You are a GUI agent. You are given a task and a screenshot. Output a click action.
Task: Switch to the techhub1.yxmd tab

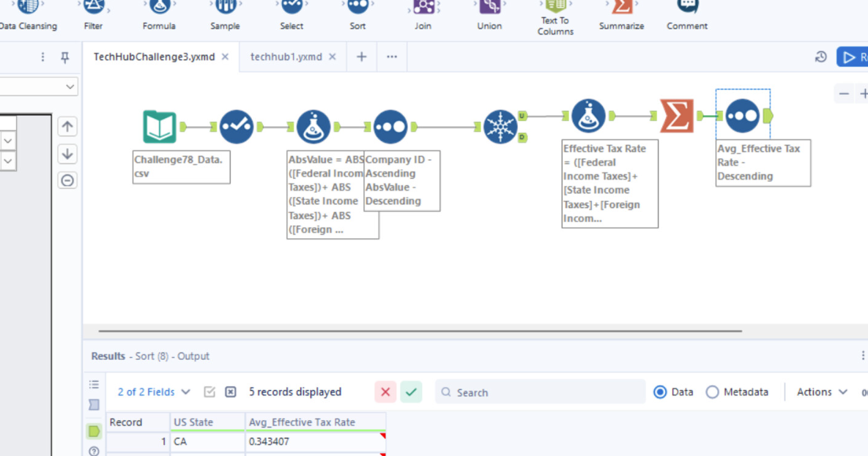pyautogui.click(x=286, y=56)
